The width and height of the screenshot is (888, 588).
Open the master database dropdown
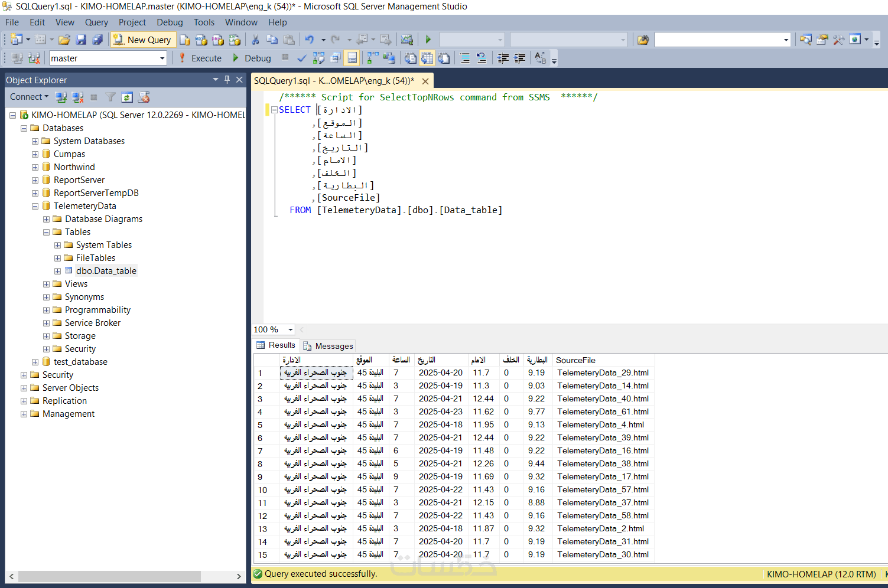pos(162,58)
